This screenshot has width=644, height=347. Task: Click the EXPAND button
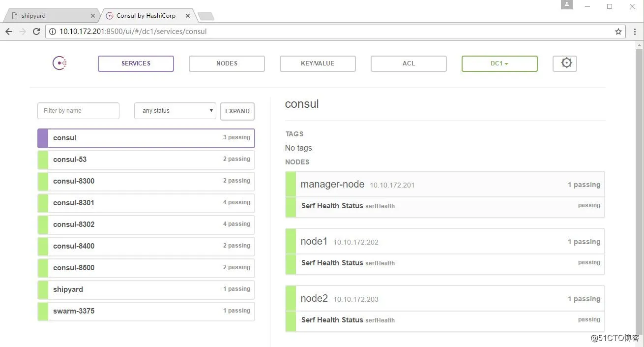point(237,111)
